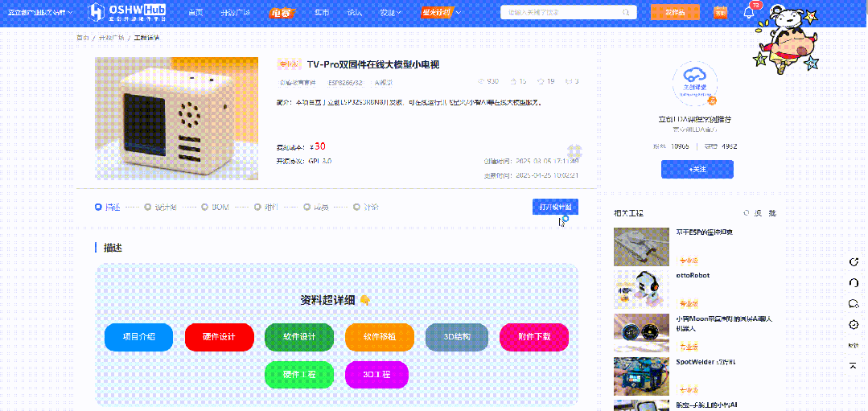The width and height of the screenshot is (868, 411).
Task: Click the orange 软件移植 button
Action: coord(380,337)
